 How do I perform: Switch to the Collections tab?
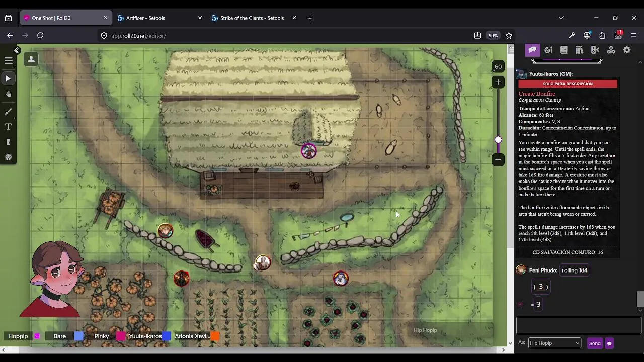tap(611, 50)
